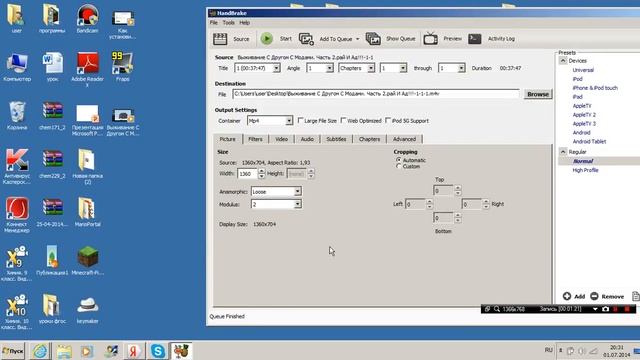Select the Android Tablet preset
This screenshot has width=640, height=360.
589,142
